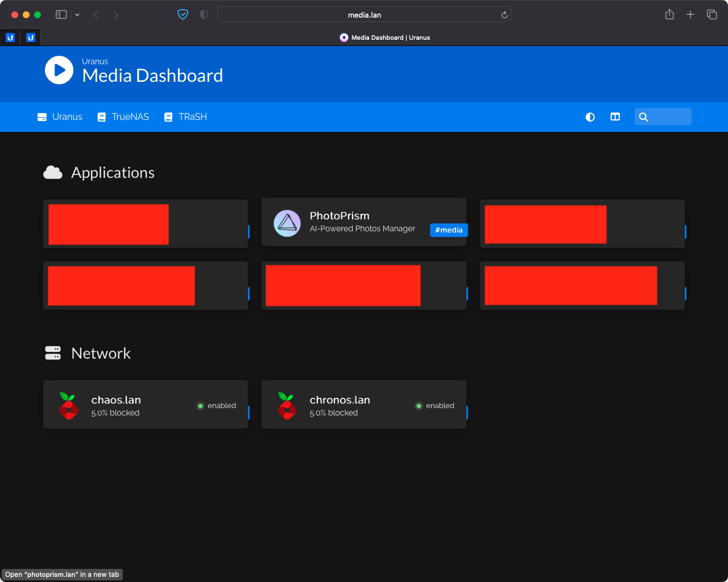Open the TrueNAS navigation link
Screen dimensions: 728x582
coord(123,117)
